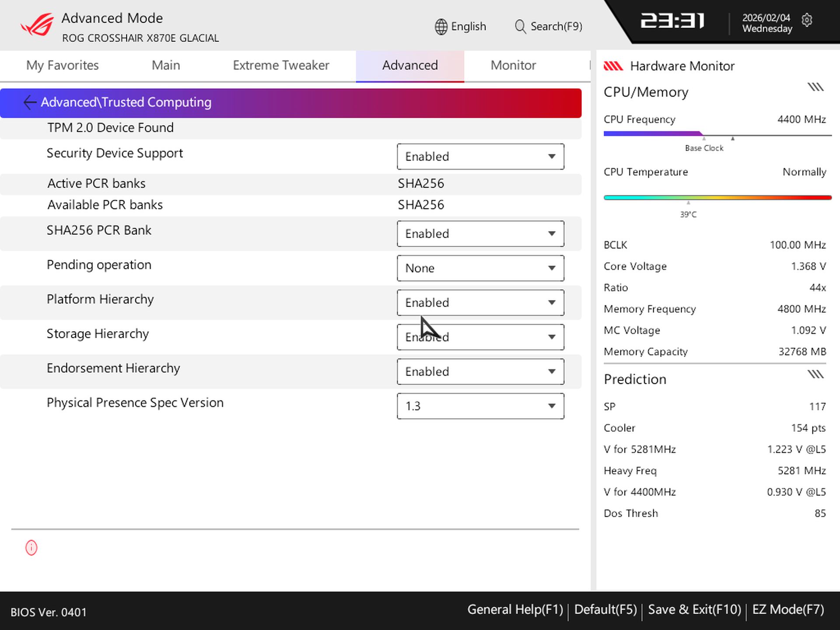Click the info icon at bottom left

pos(31,548)
